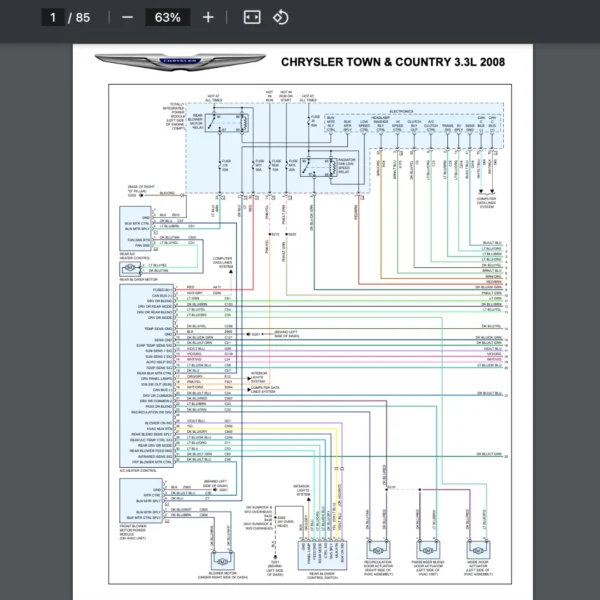Click the radiator fan low speed relay
600x600 pixels.
point(315,167)
